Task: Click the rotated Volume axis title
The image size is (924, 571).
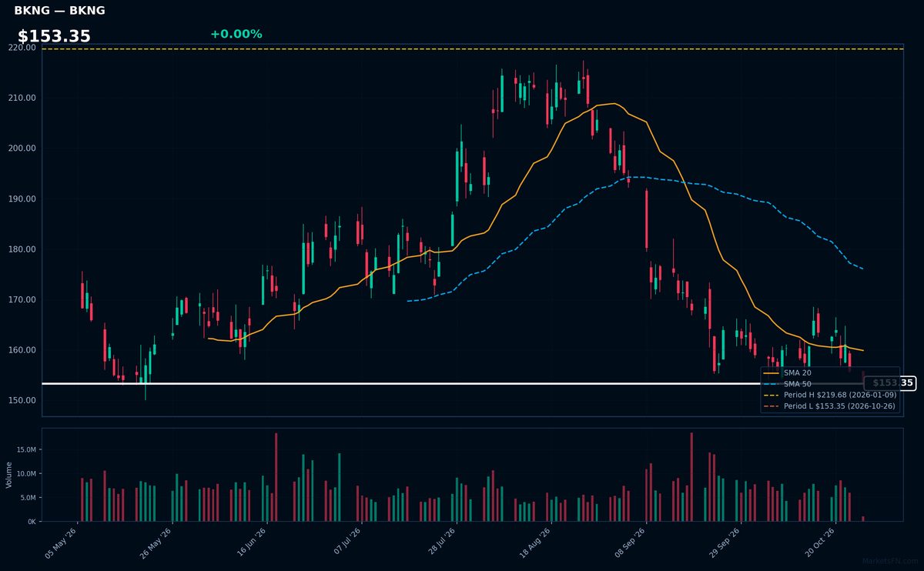Action: [9, 475]
